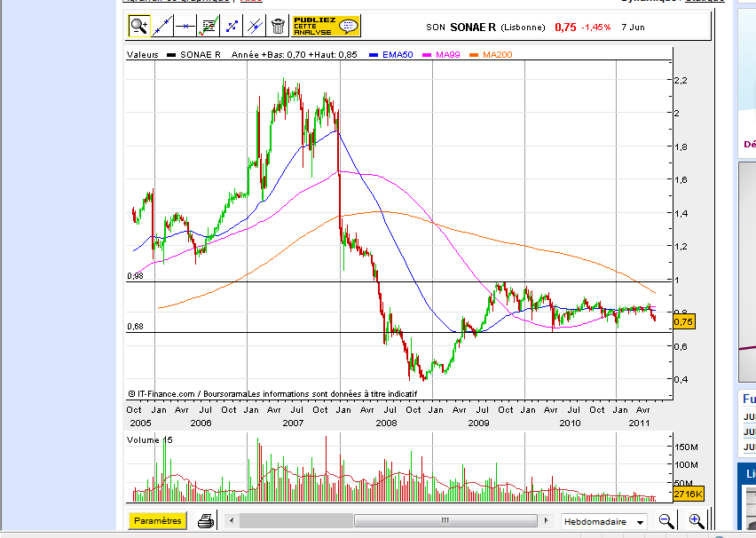Click the Année +Bas: 0,70 +Haut: 0,85 text
Viewport: 756px width, 538px height.
[294, 55]
